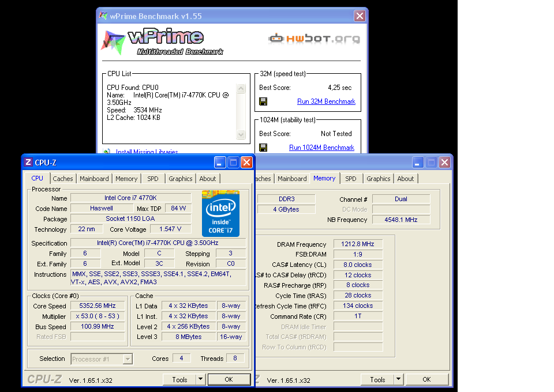Click the save icon for 1024M score

click(x=263, y=148)
